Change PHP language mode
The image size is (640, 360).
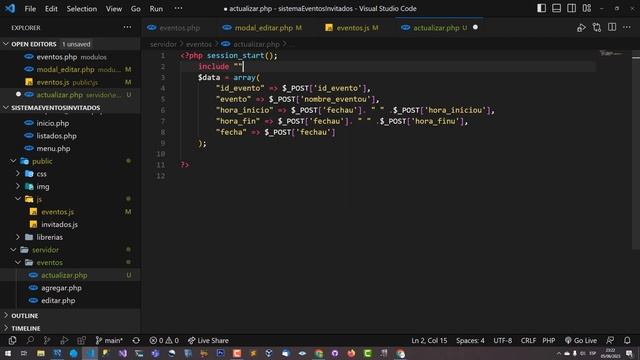coord(549,340)
